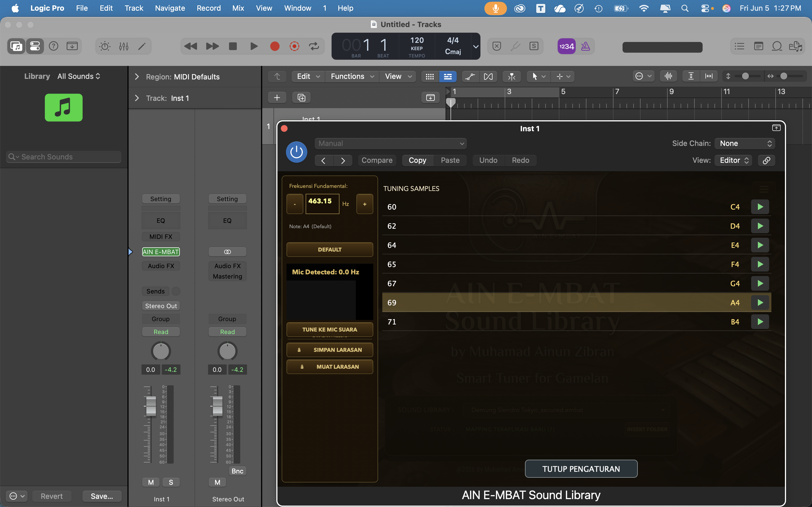Play the A4 tuning sample
The image size is (812, 507).
click(760, 303)
